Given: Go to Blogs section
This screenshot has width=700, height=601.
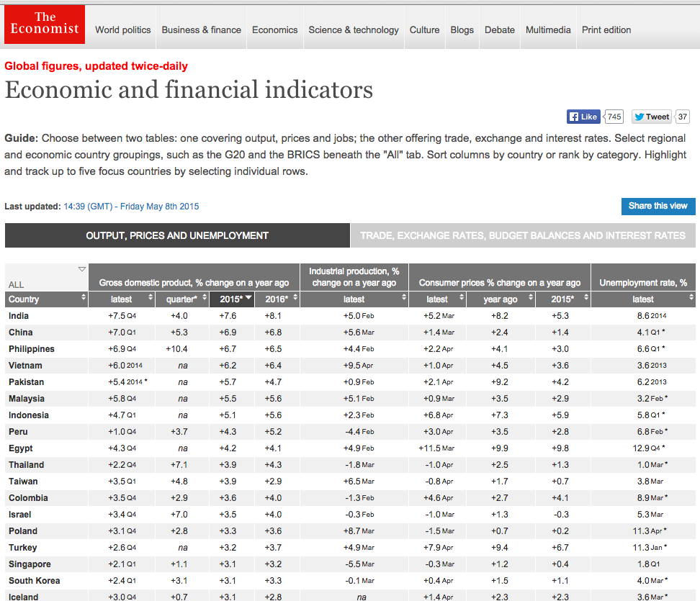Looking at the screenshot, I should click(462, 30).
